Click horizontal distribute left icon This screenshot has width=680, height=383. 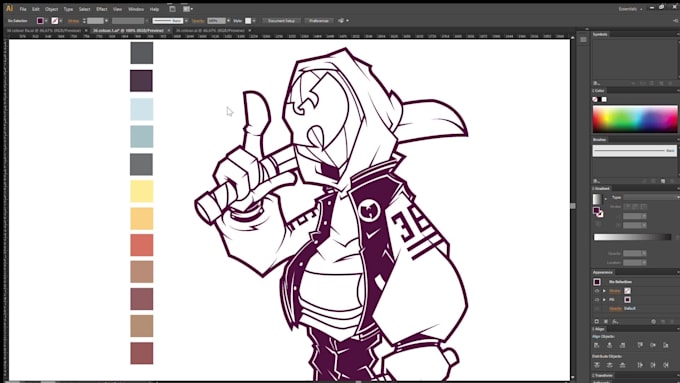click(640, 365)
